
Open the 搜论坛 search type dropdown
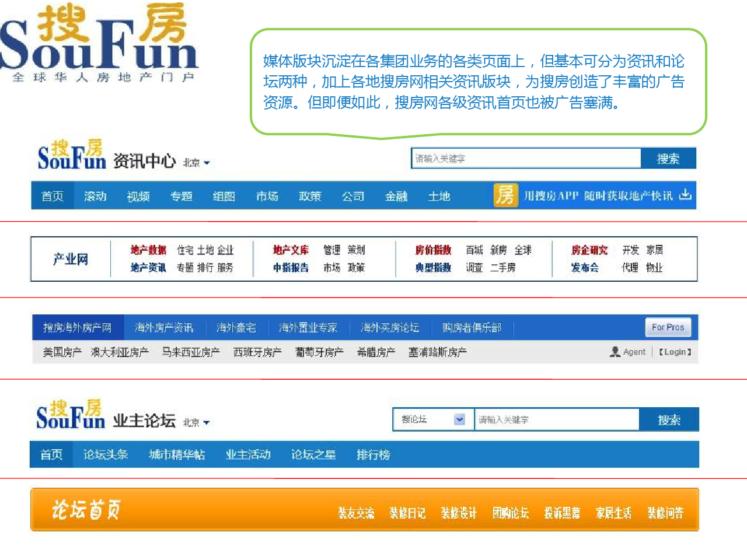tap(459, 419)
